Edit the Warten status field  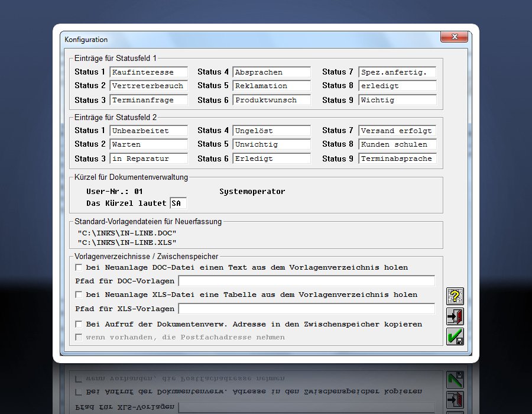[148, 144]
